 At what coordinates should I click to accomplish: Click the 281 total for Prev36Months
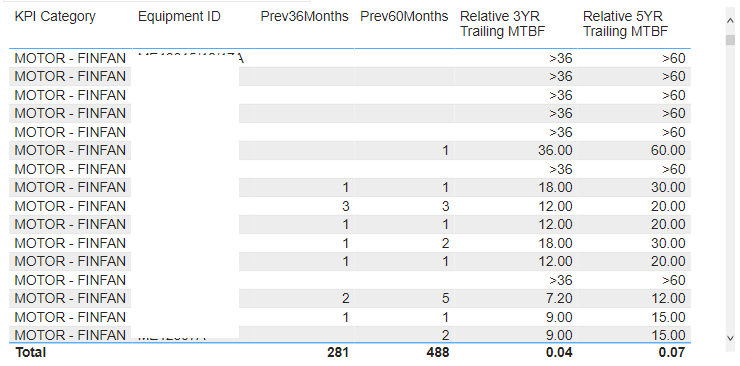click(338, 352)
